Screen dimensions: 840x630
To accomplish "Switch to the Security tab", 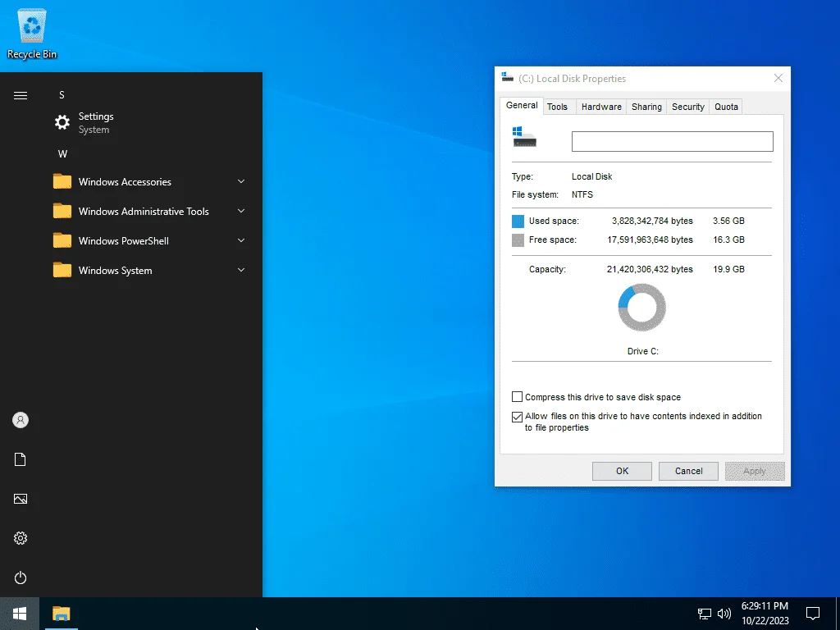I will (x=688, y=107).
